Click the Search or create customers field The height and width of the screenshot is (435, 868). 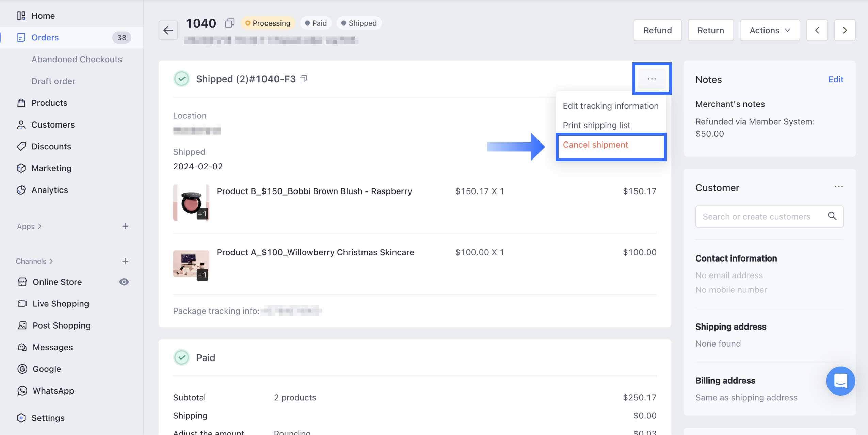(756, 216)
